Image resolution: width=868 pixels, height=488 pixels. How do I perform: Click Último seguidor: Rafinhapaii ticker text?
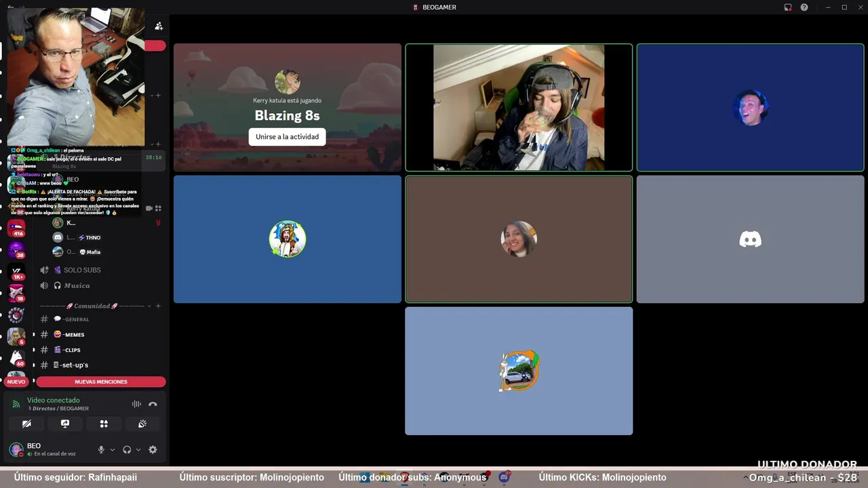pyautogui.click(x=75, y=477)
